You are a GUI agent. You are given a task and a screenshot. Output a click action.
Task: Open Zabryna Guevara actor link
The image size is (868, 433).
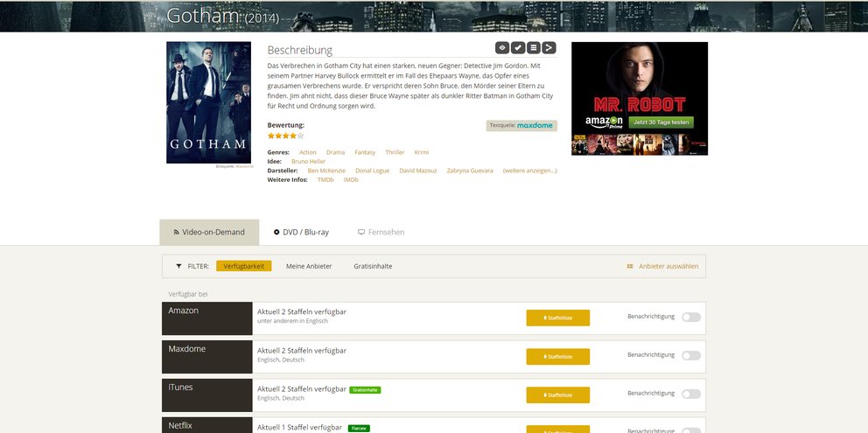coord(470,171)
